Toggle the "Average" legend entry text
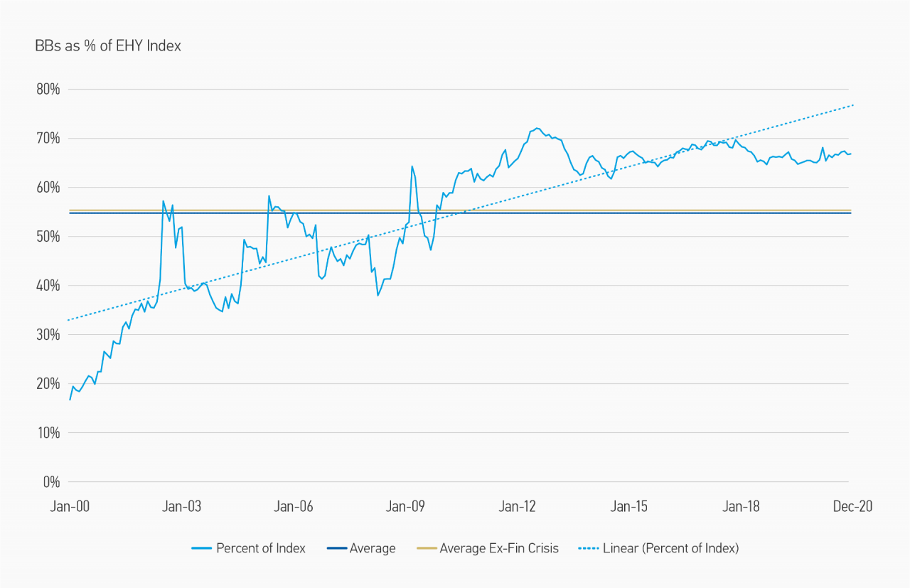 (373, 548)
